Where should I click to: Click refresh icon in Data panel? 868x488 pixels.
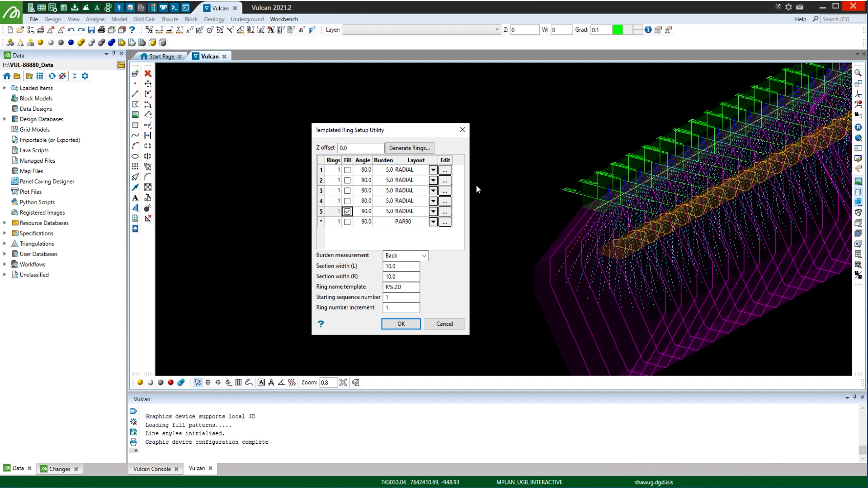click(52, 76)
